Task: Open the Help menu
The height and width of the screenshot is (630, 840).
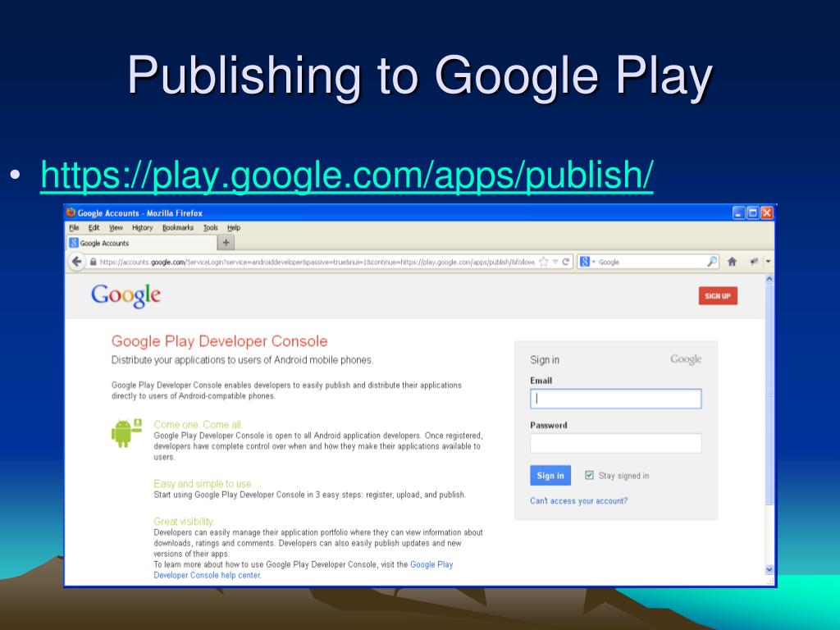Action: 234,228
